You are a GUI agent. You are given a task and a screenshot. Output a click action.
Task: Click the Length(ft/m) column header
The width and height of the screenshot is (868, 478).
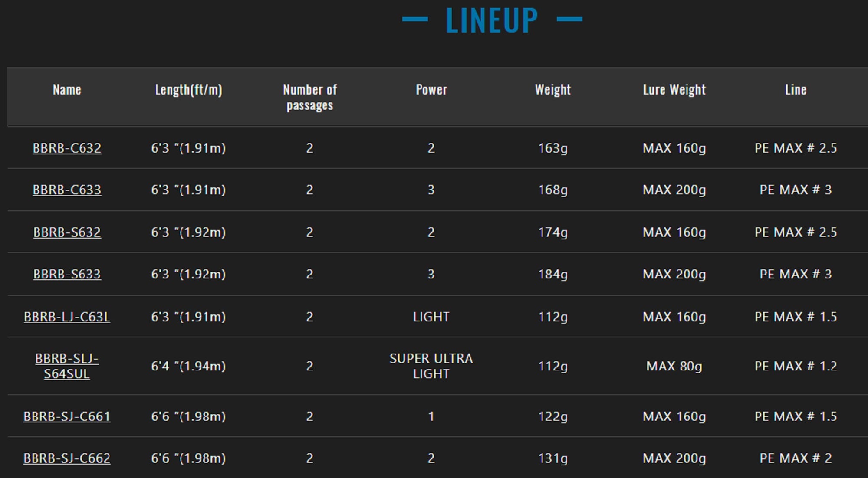pos(188,90)
